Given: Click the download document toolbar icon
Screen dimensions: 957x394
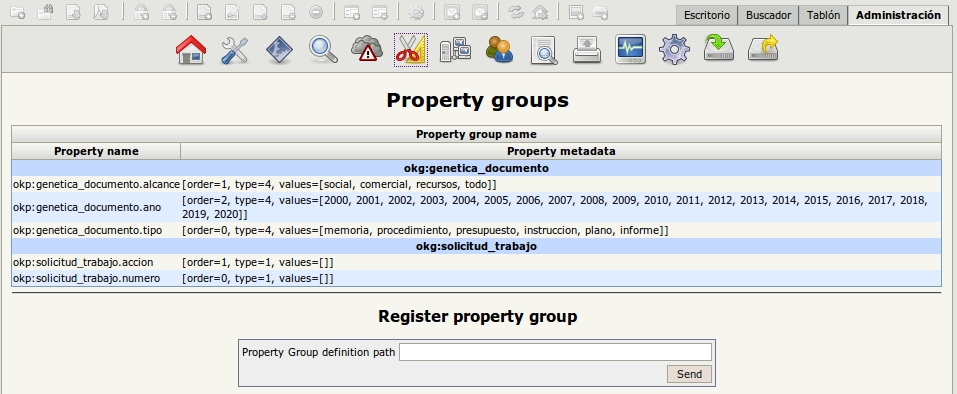Looking at the screenshot, I should point(73,12).
